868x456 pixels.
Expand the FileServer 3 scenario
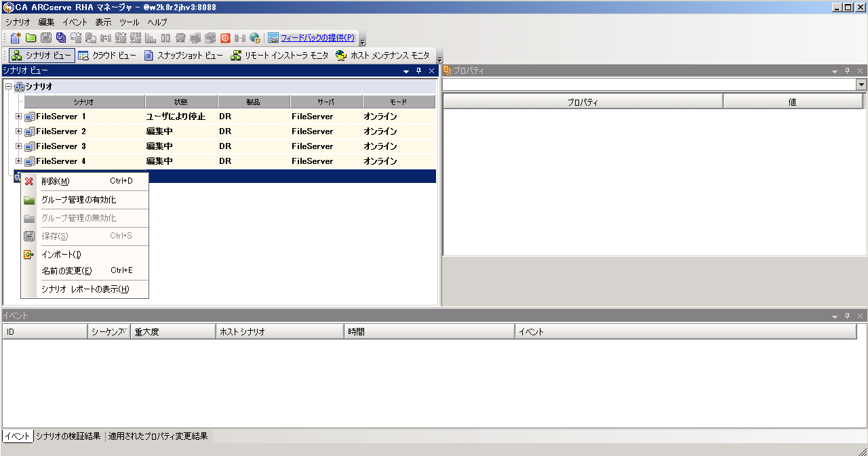[18, 146]
